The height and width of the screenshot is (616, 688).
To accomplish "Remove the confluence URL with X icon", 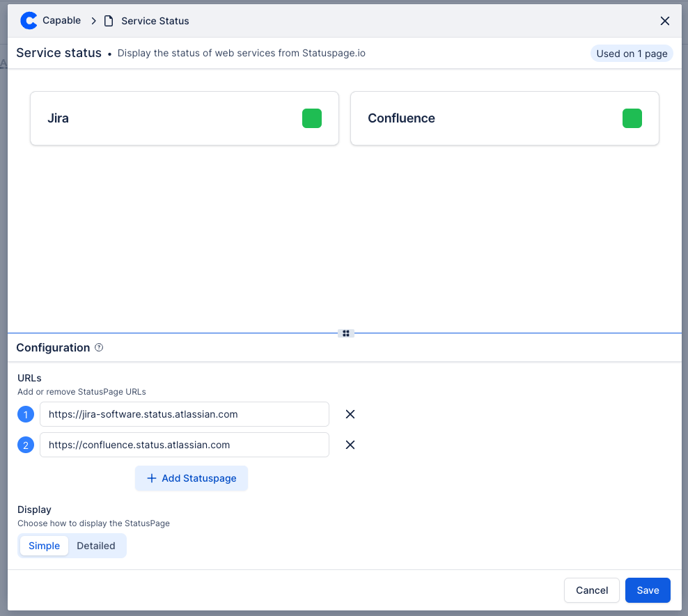I will [x=350, y=445].
